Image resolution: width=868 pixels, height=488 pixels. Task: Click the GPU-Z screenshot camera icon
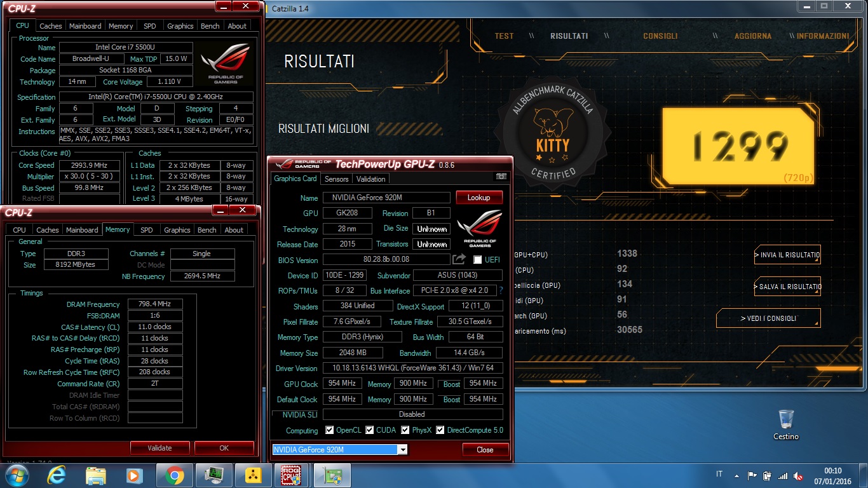pyautogui.click(x=501, y=177)
